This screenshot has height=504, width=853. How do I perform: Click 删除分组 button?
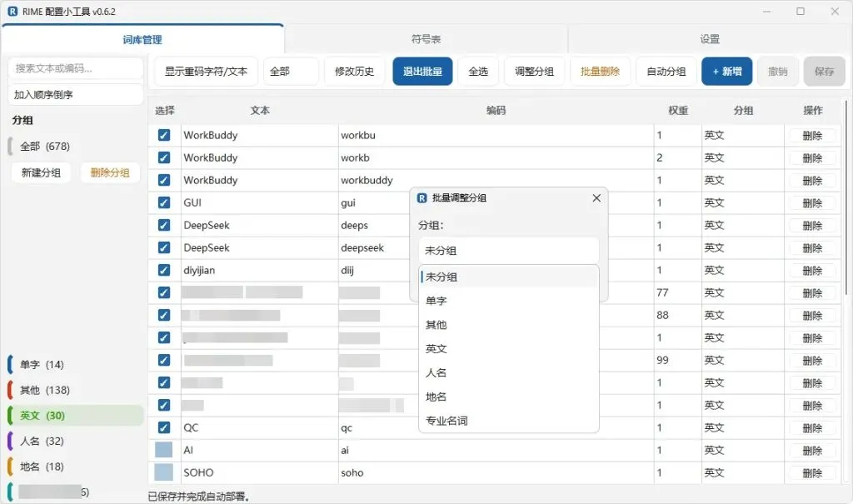(109, 173)
